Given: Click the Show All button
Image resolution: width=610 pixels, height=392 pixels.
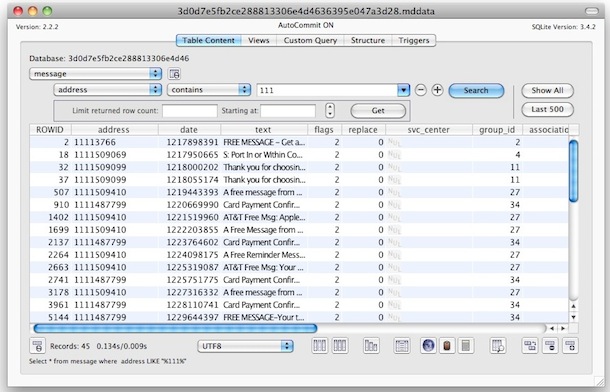Looking at the screenshot, I should [x=547, y=90].
